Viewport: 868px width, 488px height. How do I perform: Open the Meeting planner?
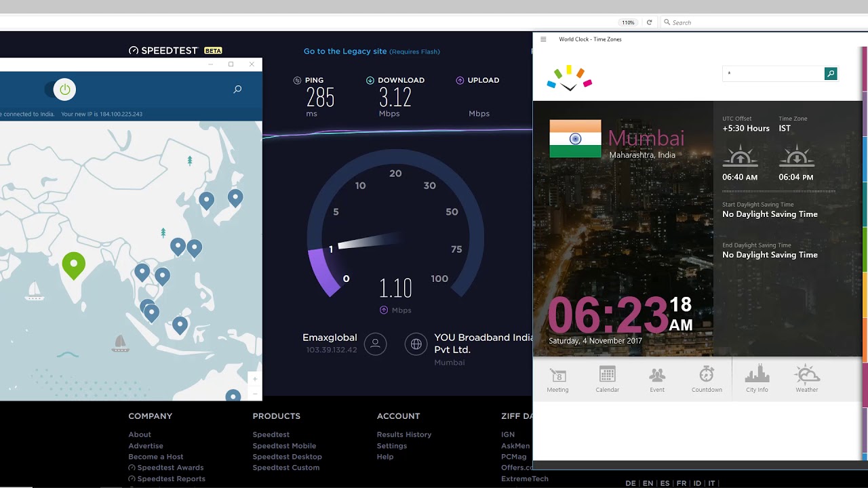click(557, 380)
